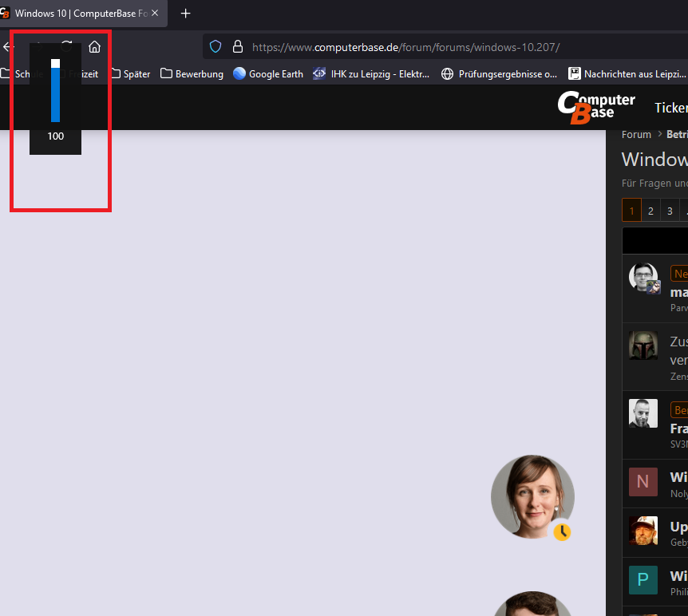Adjust the blue volume slider bar
The width and height of the screenshot is (688, 616).
(x=55, y=90)
